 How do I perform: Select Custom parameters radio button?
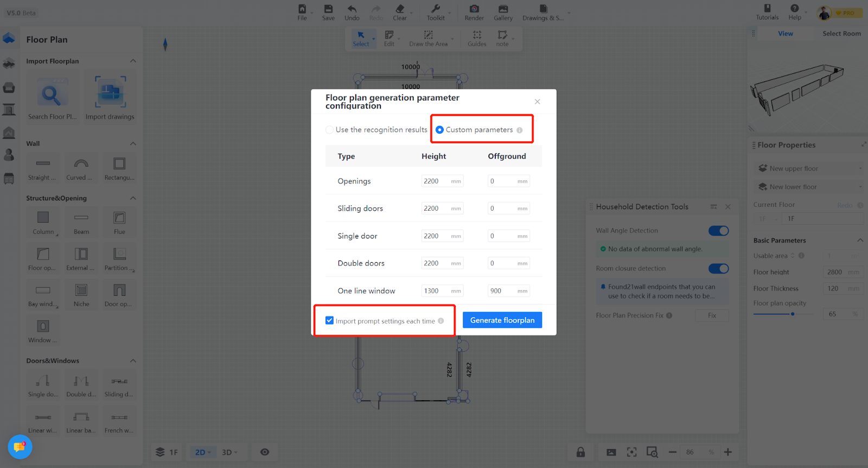pyautogui.click(x=439, y=130)
